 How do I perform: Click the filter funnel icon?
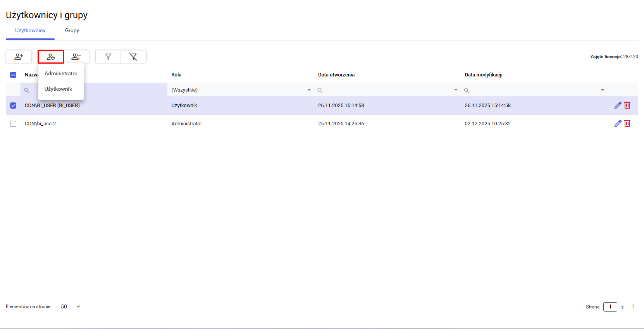pos(108,57)
